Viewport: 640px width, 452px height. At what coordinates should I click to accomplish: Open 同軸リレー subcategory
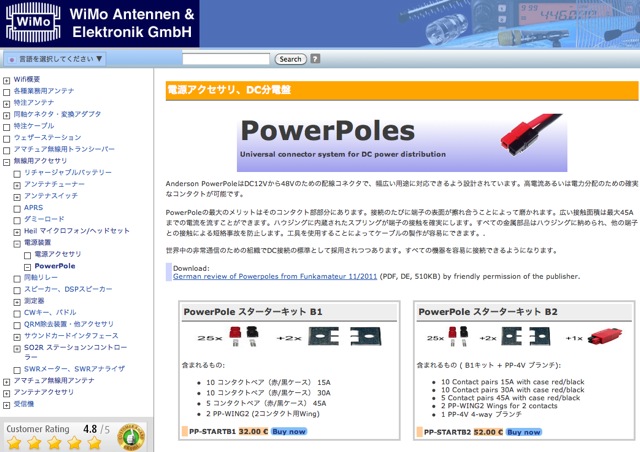click(40, 277)
